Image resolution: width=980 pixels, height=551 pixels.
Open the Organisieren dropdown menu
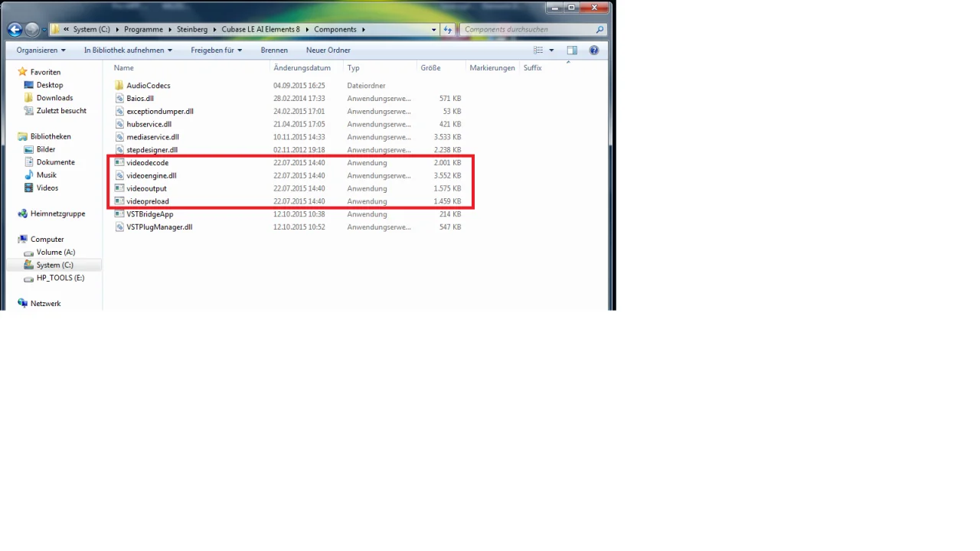[x=41, y=51]
